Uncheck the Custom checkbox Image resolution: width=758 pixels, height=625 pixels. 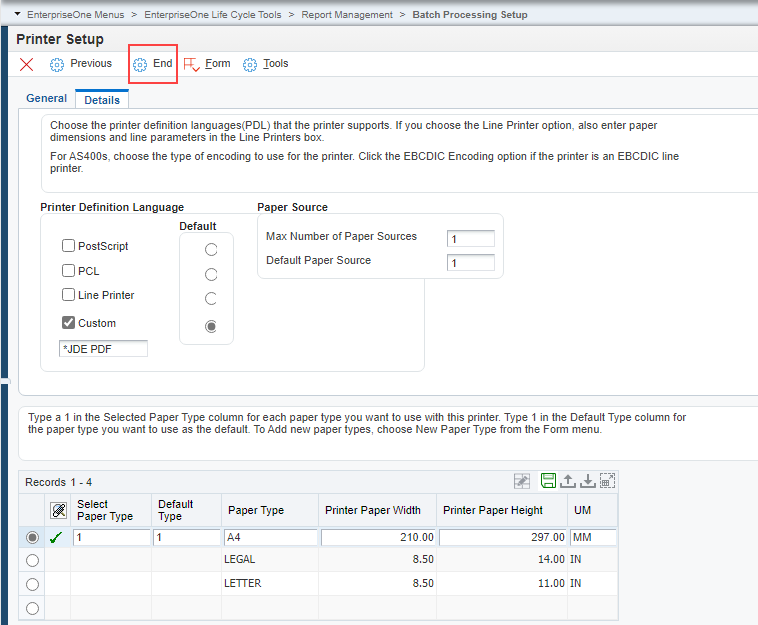68,322
